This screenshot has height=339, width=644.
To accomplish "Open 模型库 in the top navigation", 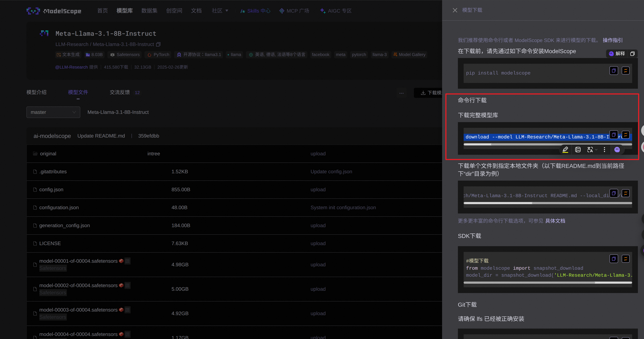I will (124, 11).
